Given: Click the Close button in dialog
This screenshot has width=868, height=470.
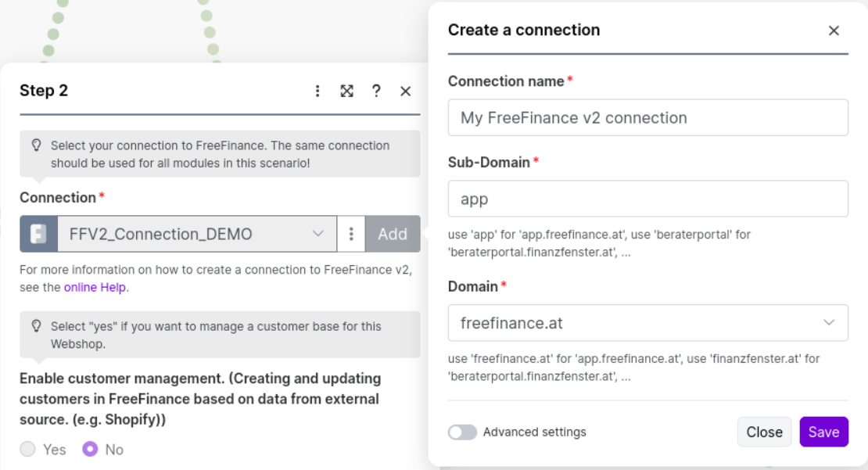Looking at the screenshot, I should click(764, 432).
